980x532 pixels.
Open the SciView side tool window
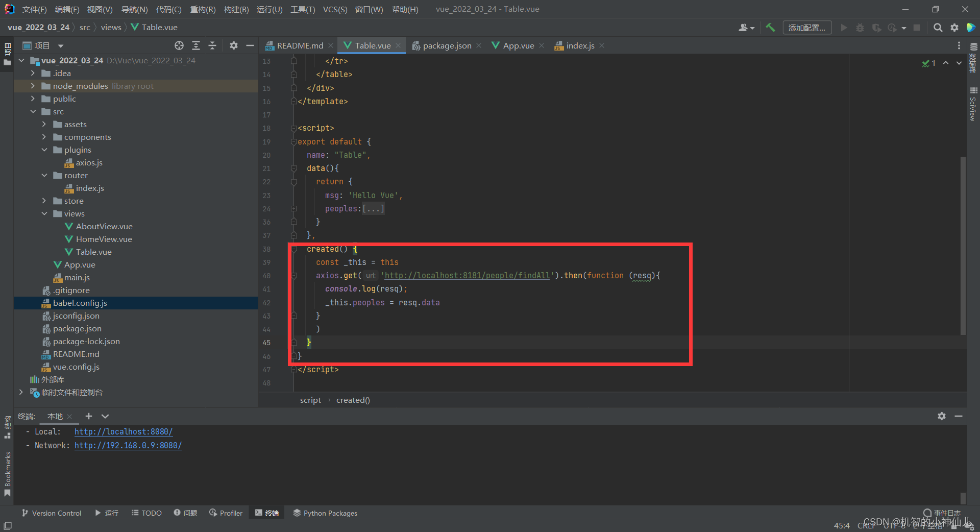(973, 104)
